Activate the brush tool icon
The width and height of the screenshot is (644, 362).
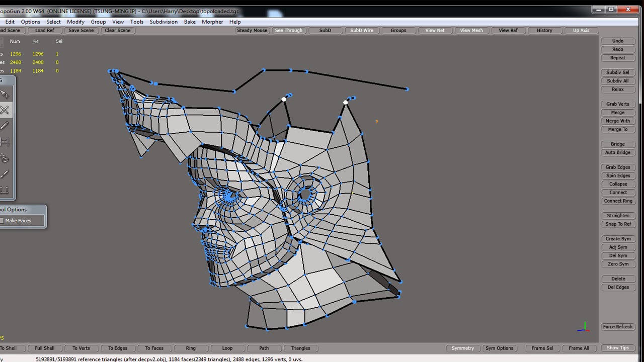(5, 174)
